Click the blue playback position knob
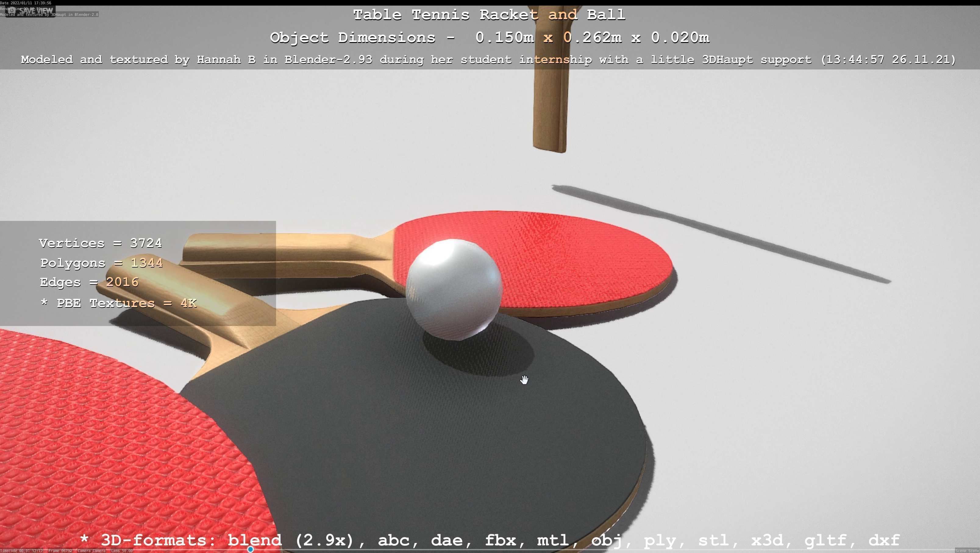 (250, 550)
